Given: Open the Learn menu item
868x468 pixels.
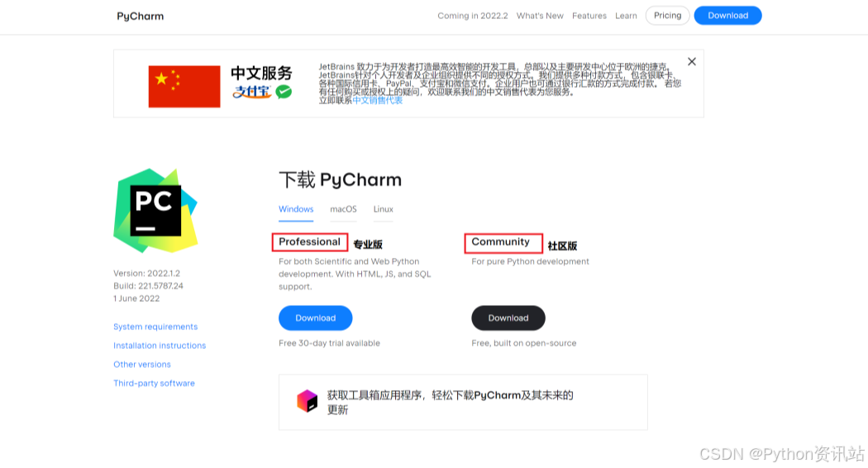Looking at the screenshot, I should pyautogui.click(x=626, y=16).
